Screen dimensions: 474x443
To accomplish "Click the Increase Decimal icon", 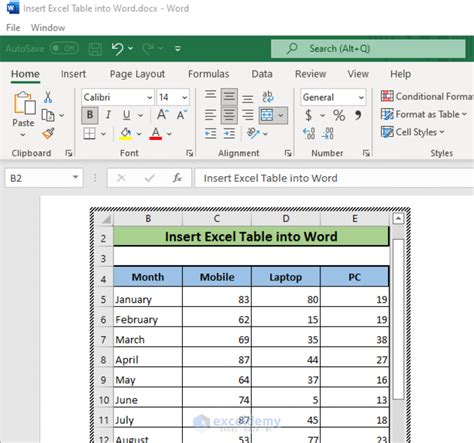I will [309, 134].
